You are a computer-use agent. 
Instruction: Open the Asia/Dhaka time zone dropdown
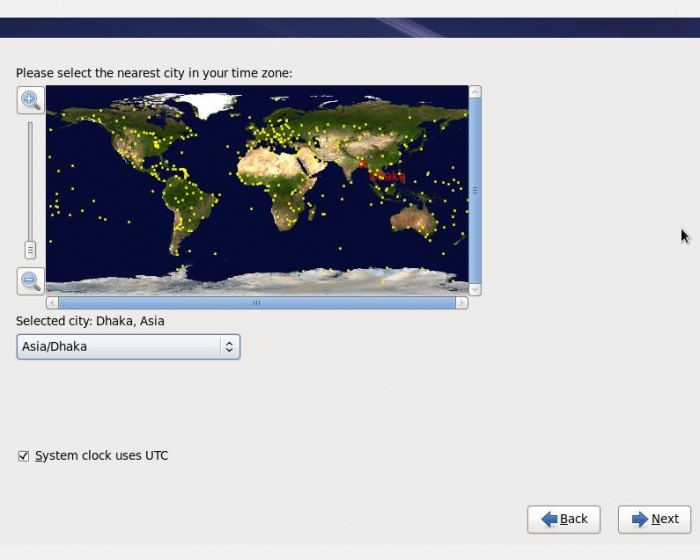coord(128,347)
